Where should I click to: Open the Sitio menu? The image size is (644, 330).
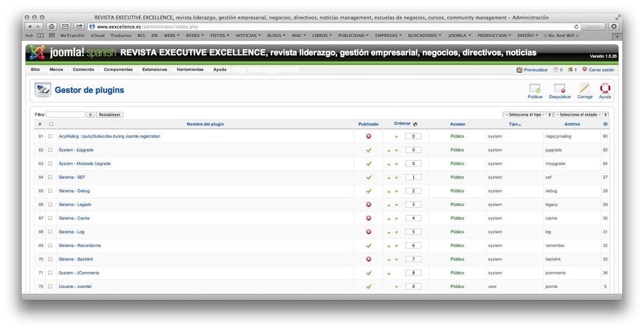click(35, 70)
